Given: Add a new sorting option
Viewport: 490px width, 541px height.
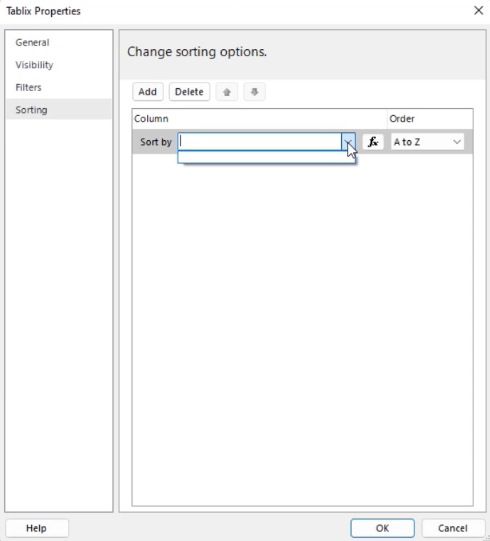Looking at the screenshot, I should coord(148,92).
